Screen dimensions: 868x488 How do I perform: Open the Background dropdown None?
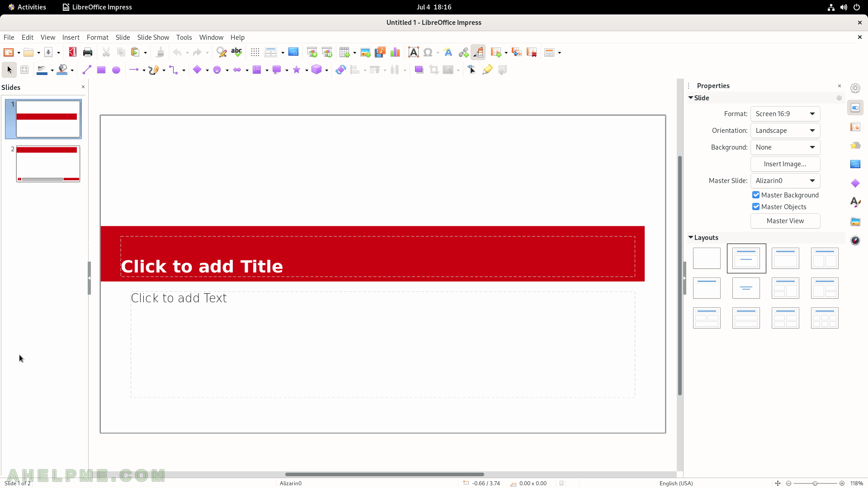click(785, 147)
